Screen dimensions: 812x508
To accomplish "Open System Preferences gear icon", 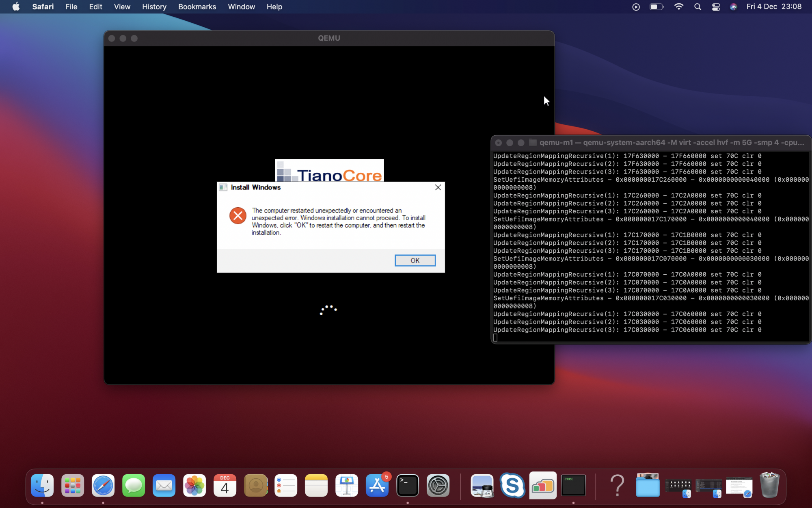I will point(438,485).
